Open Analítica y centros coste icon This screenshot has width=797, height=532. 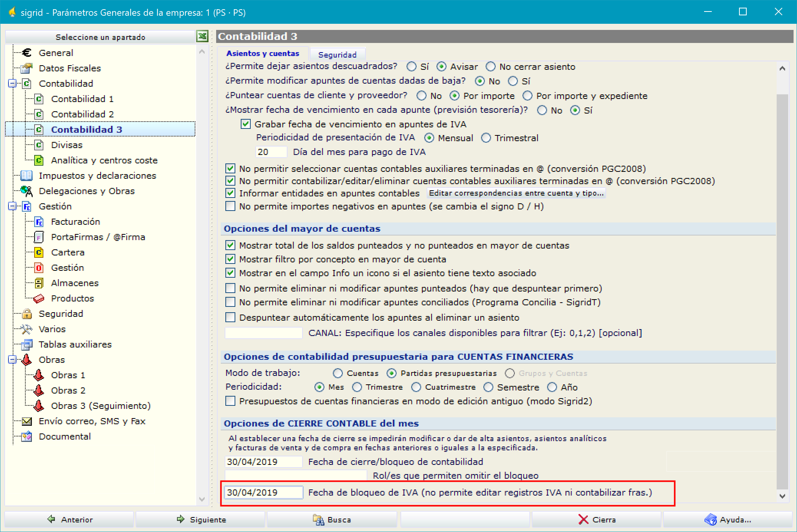point(39,160)
